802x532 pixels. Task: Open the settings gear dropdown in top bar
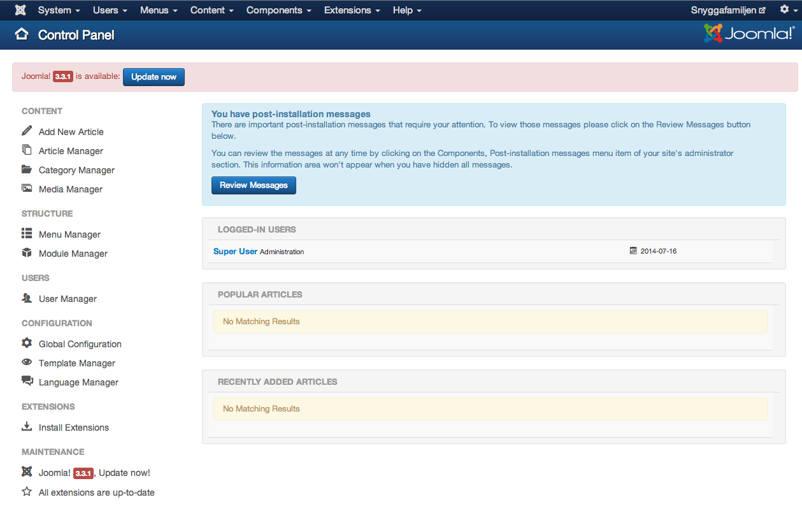pos(787,10)
